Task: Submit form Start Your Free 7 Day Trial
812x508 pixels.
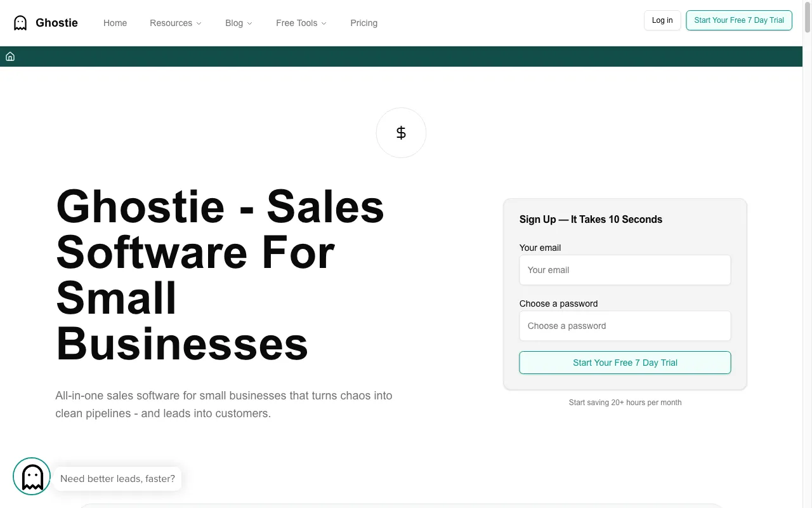Action: pos(625,363)
